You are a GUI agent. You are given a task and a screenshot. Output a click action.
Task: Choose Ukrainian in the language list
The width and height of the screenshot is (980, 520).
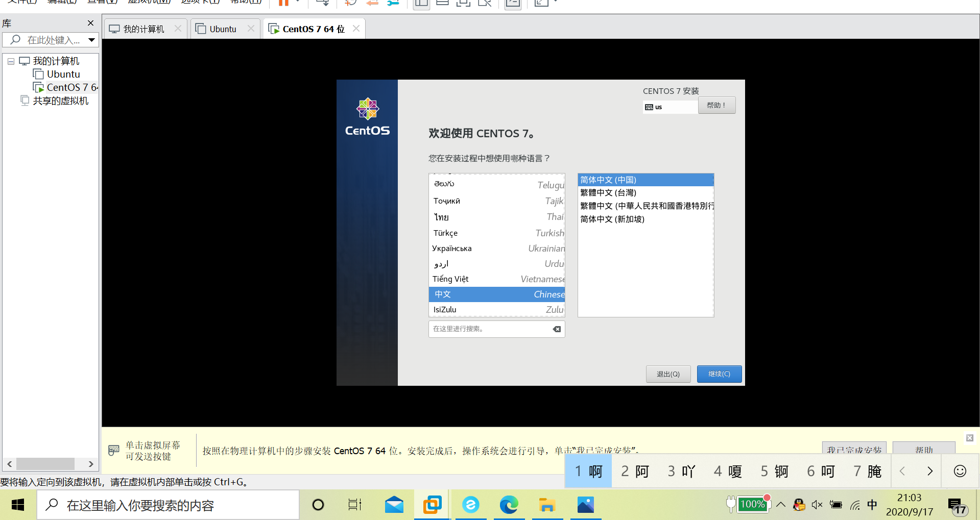point(497,249)
